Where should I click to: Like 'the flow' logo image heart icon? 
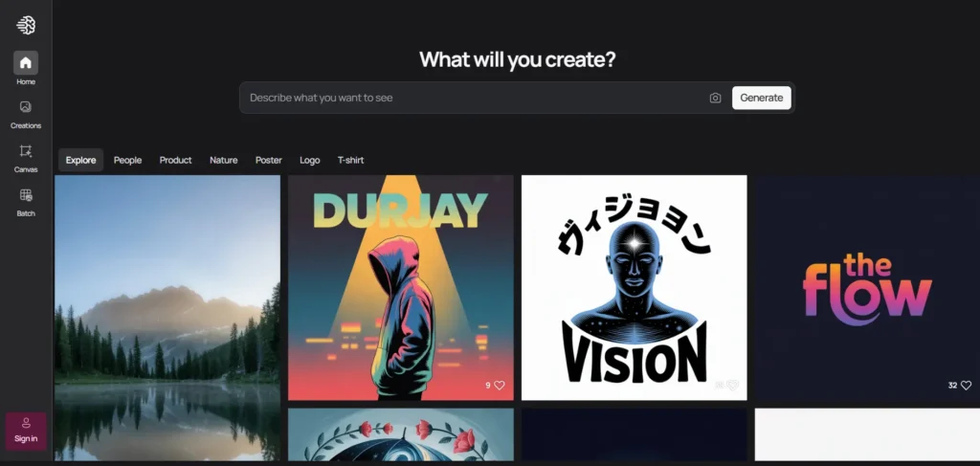point(967,386)
